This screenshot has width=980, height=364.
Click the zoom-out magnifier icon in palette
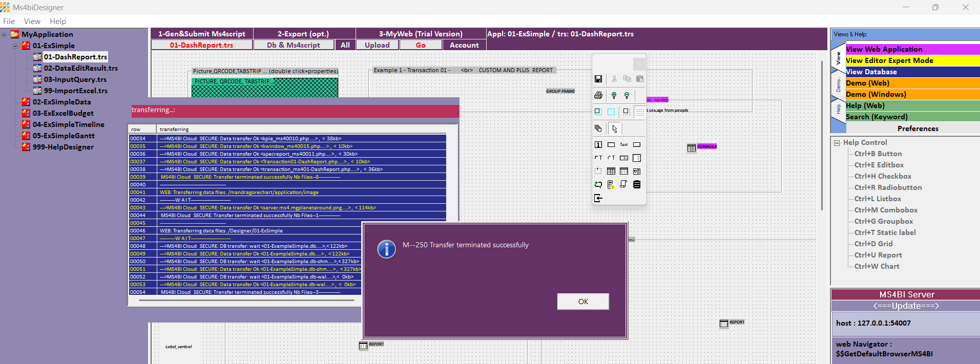coord(627,95)
